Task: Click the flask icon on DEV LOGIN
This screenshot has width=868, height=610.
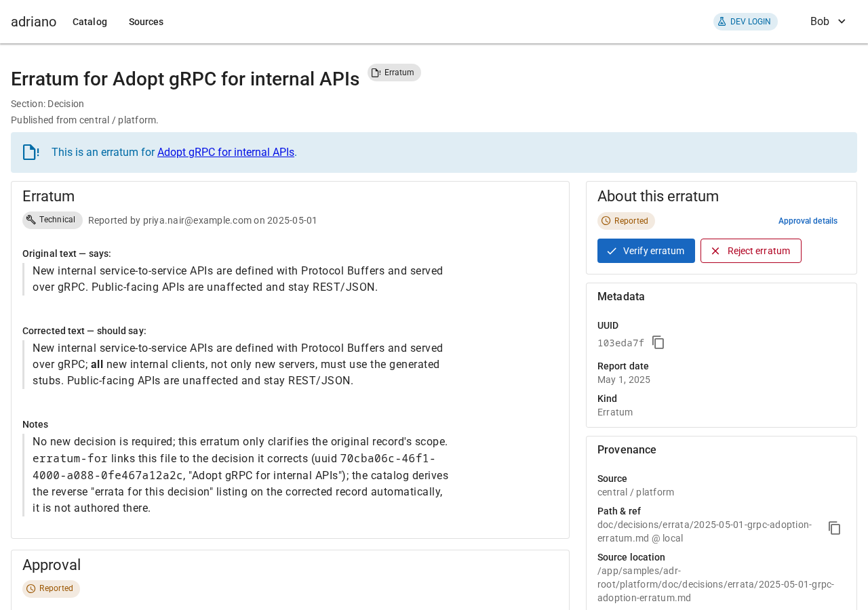Action: (722, 22)
